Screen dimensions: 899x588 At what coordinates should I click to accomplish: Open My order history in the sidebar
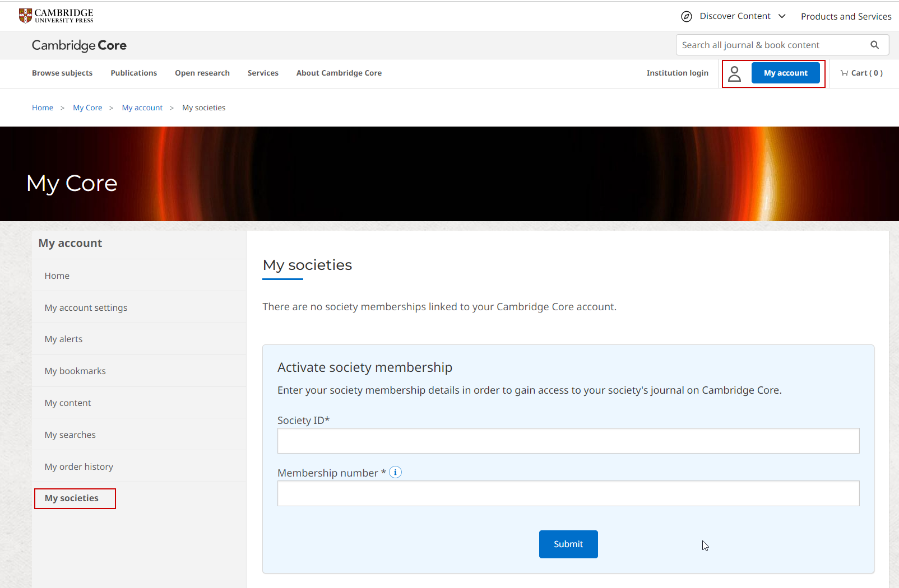[139, 466]
